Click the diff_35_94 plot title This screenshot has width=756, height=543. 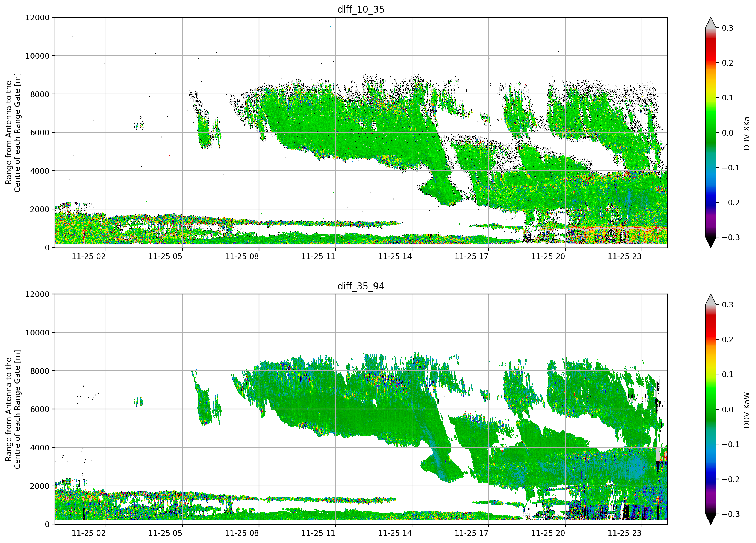tap(361, 286)
